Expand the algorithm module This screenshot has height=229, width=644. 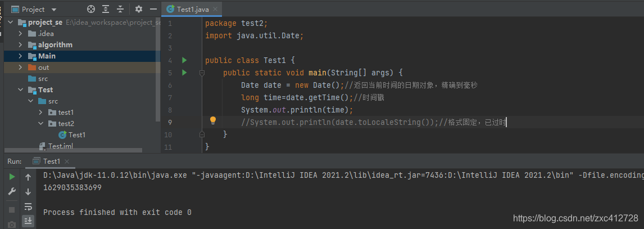20,45
